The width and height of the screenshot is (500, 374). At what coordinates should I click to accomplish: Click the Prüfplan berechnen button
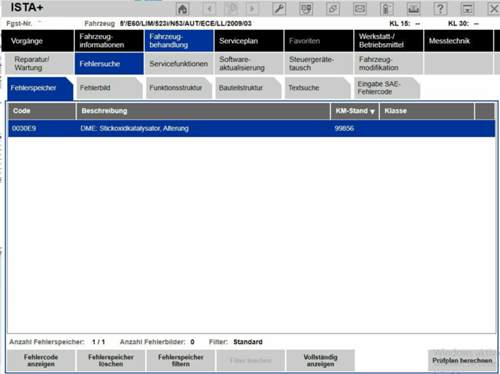pyautogui.click(x=462, y=360)
